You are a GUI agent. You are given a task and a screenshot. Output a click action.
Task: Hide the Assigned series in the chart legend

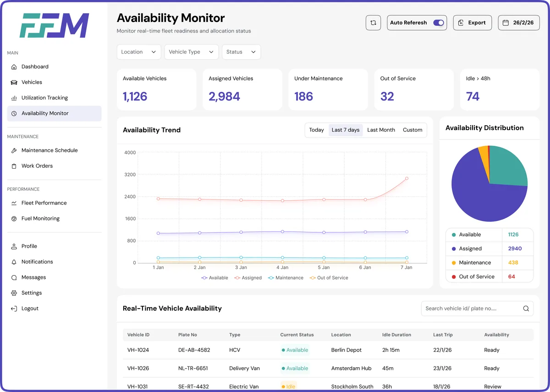[x=248, y=278]
